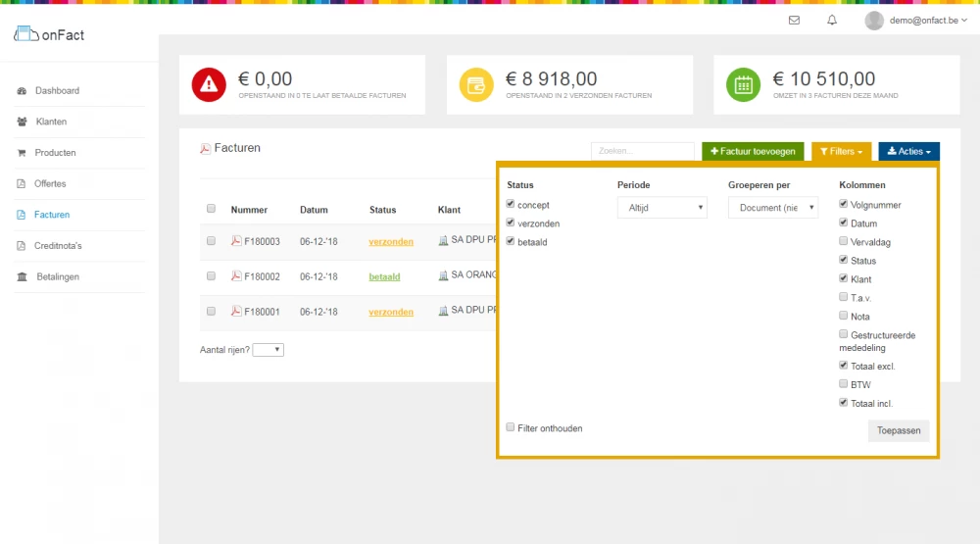Open the Periode dropdown set to Altijd
Viewport: 980px width, 544px height.
(661, 208)
